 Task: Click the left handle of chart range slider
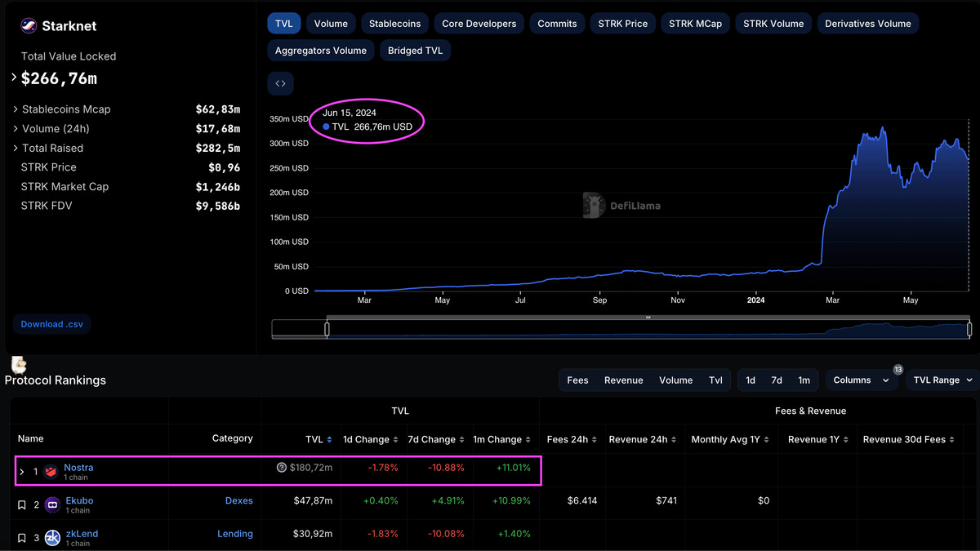pos(327,329)
